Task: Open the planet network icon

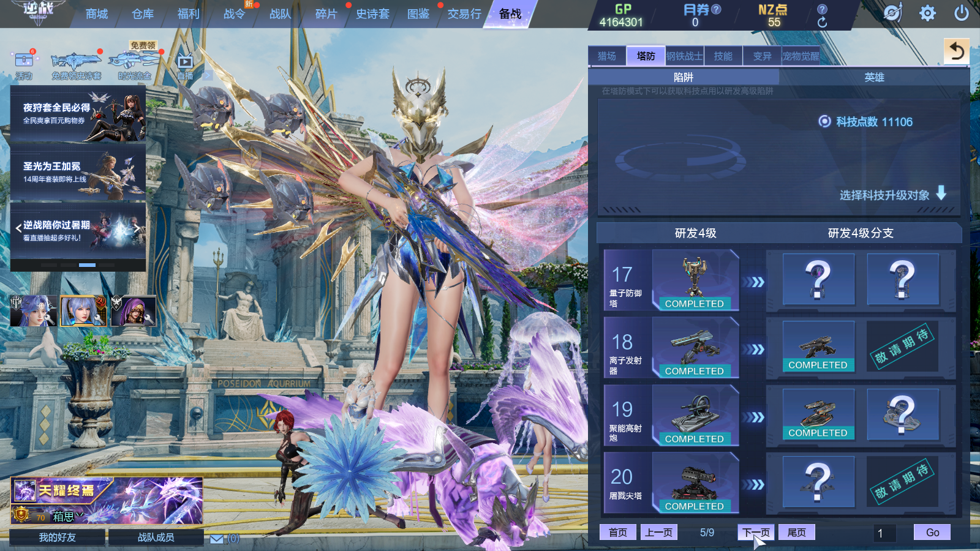Action: point(892,13)
